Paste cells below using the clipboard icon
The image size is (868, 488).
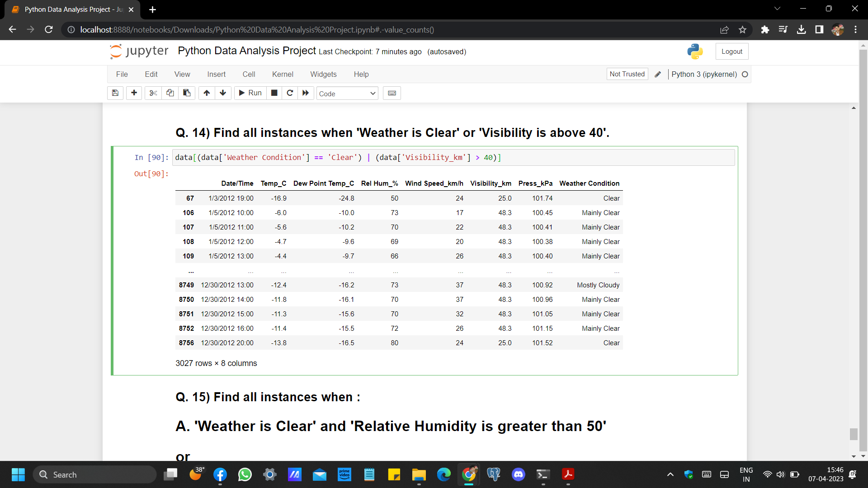(187, 93)
